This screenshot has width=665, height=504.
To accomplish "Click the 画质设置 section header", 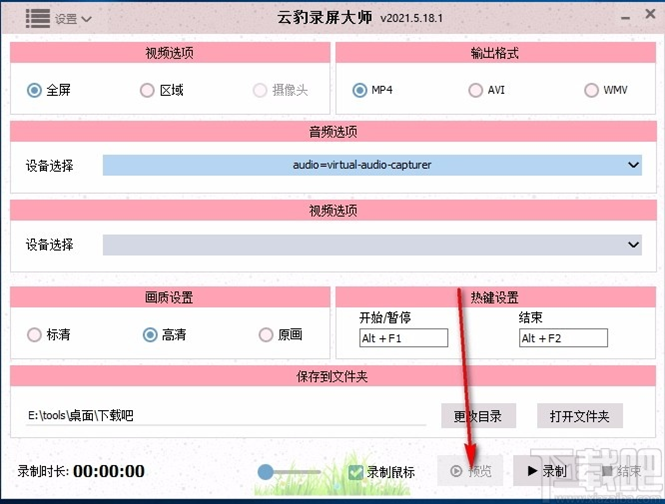I will 170,297.
